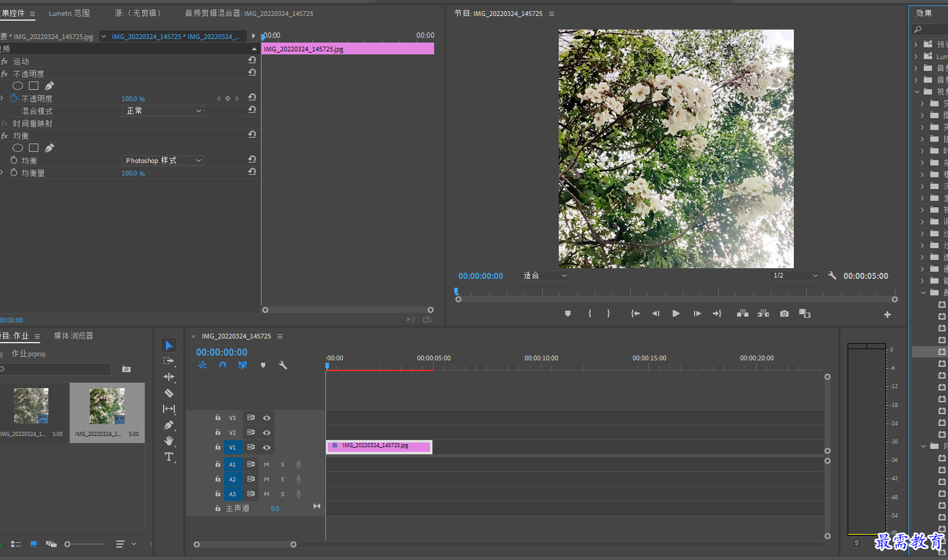Select highlighted sequence thumbnail in project bin
948x560 pixels.
107,406
